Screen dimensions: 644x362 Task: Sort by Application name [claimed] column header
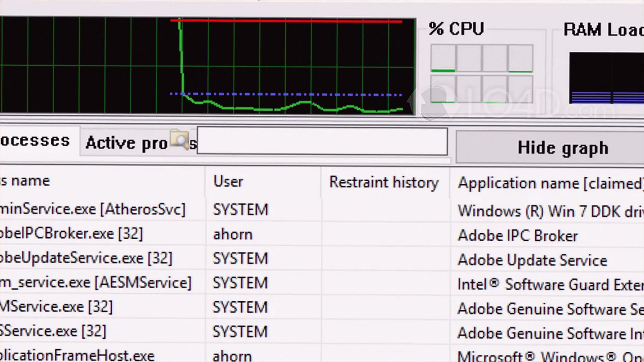click(x=547, y=183)
